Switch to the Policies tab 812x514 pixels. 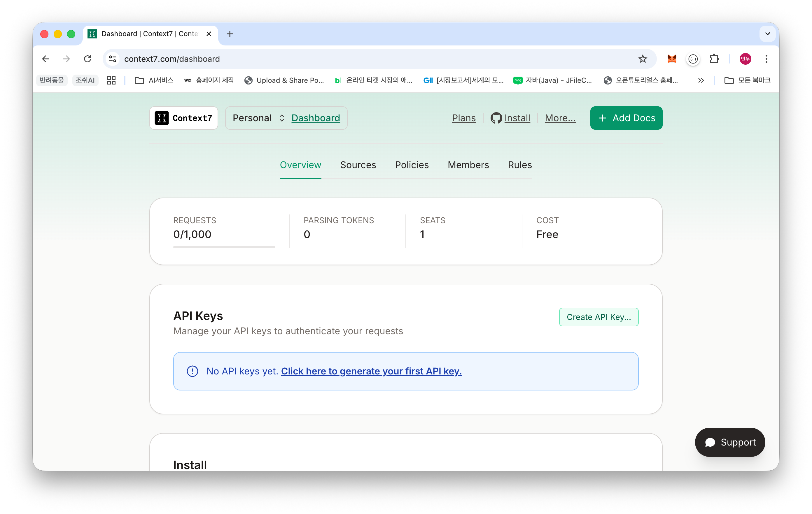[x=412, y=165]
